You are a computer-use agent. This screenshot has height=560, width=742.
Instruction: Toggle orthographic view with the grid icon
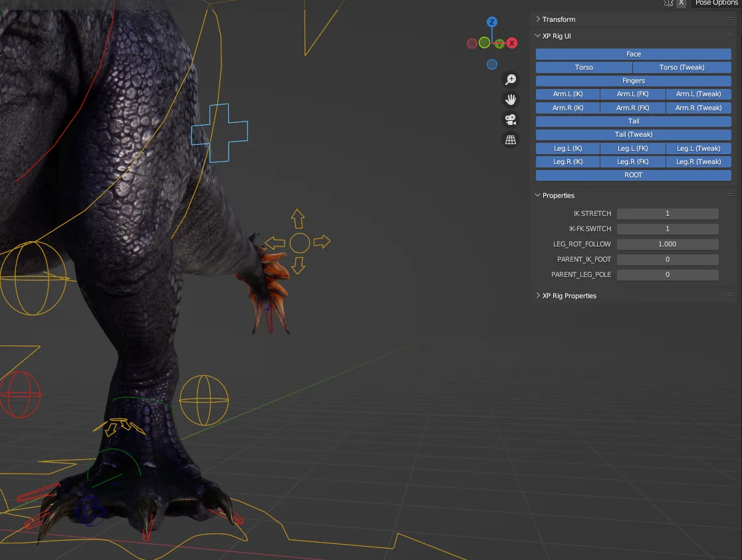(x=510, y=140)
